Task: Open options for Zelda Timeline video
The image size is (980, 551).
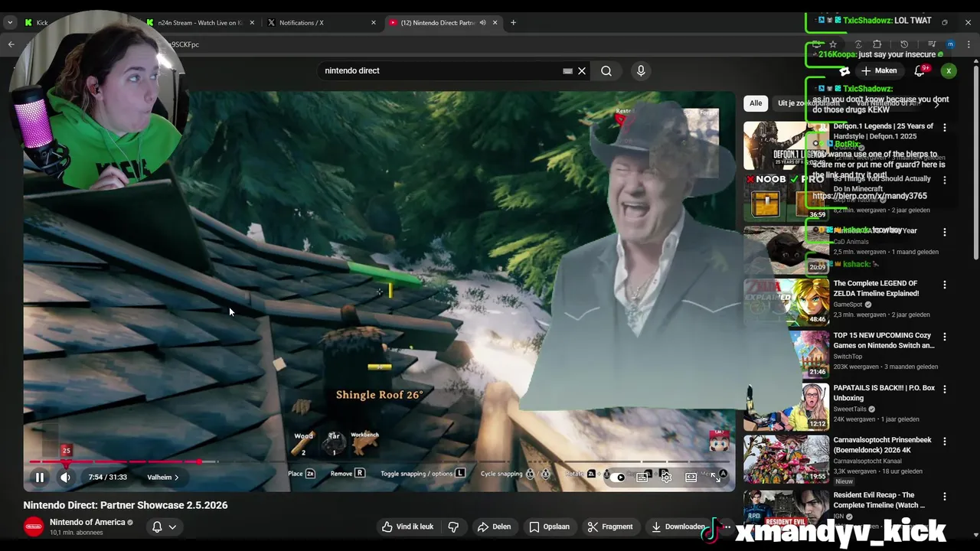Action: pyautogui.click(x=944, y=285)
